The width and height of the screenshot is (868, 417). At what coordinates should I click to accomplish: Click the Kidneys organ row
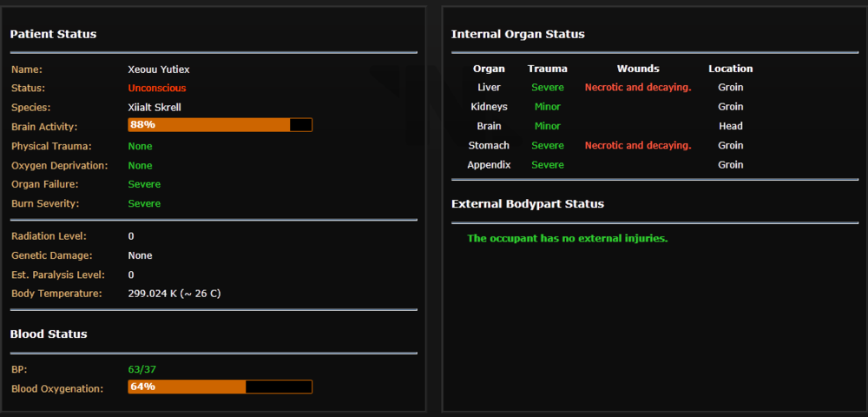tap(489, 107)
